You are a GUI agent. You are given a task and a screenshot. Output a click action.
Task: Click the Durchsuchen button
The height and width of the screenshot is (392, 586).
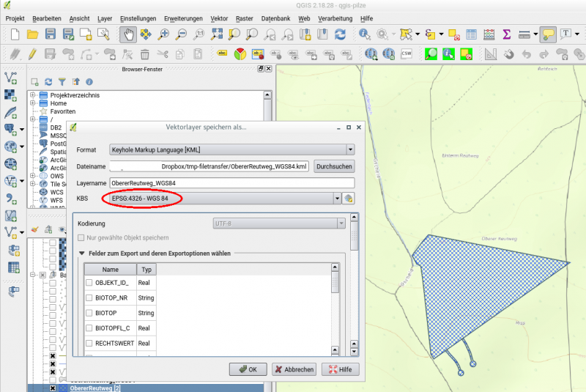click(334, 166)
